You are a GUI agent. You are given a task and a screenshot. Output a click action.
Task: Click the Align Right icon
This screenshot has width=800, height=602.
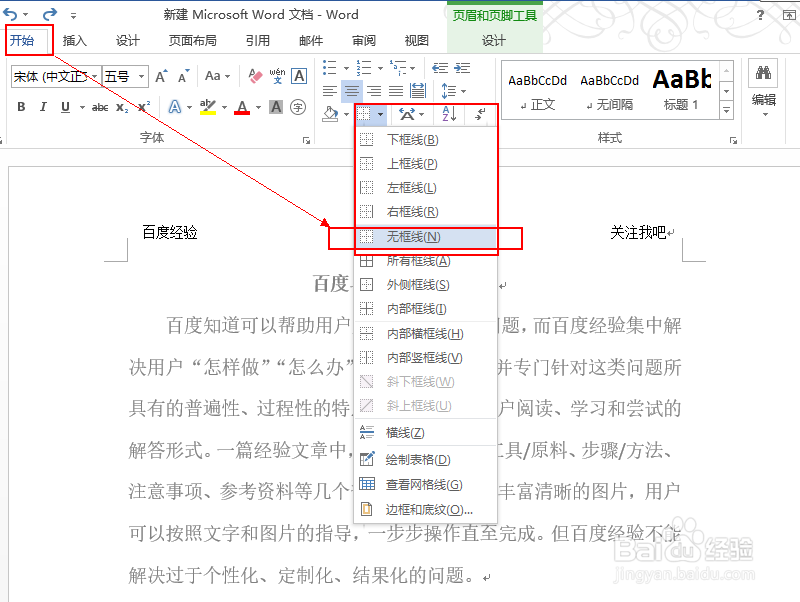pyautogui.click(x=374, y=91)
